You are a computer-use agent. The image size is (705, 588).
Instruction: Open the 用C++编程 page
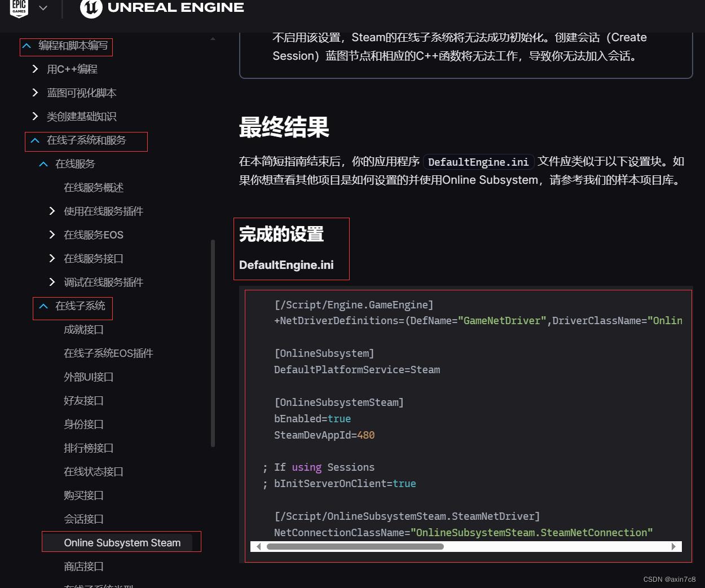tap(72, 69)
